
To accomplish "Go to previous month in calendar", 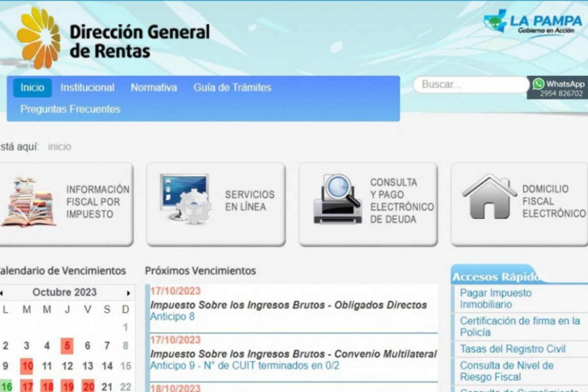I will pos(1,293).
